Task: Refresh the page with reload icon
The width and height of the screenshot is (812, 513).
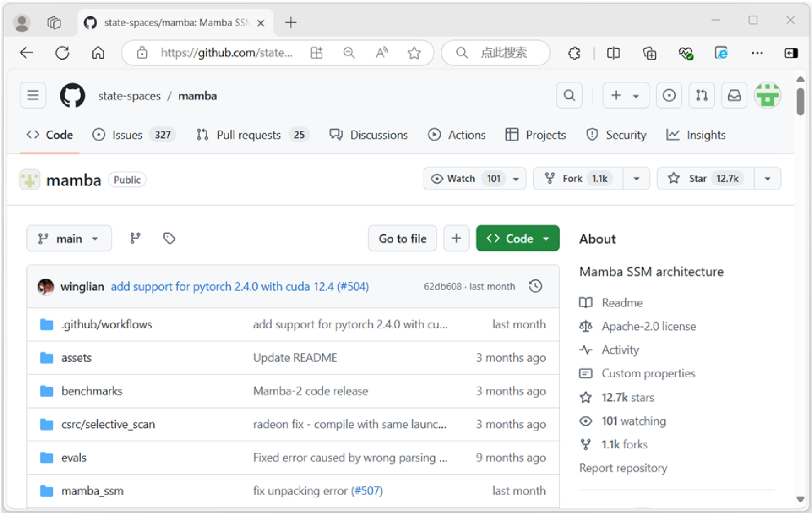Action: (62, 52)
